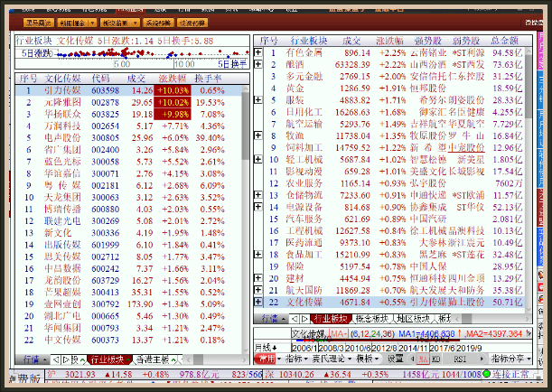Screen dimensions: 552x392
Task: Open the 指标分享 dropdown menu
Action: click(510, 359)
